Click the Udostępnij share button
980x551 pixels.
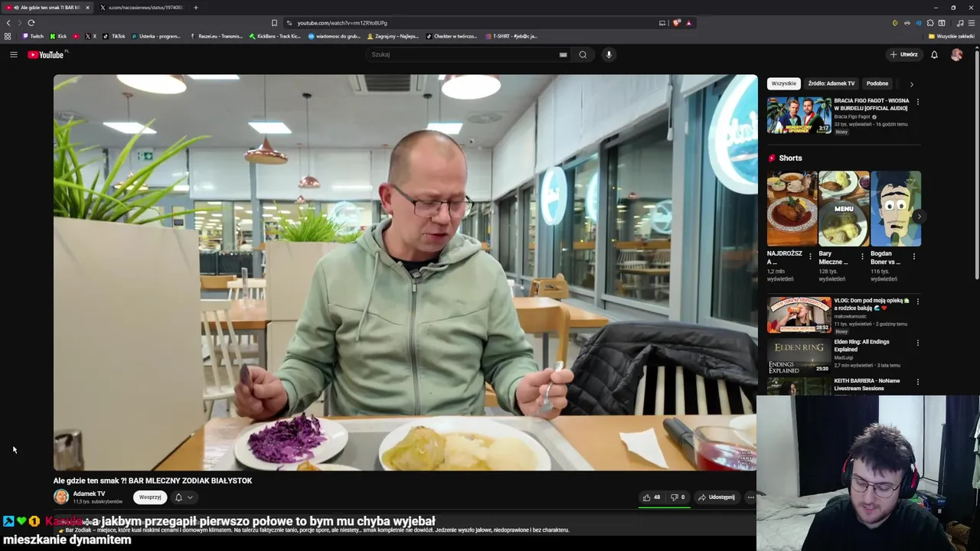coord(717,497)
